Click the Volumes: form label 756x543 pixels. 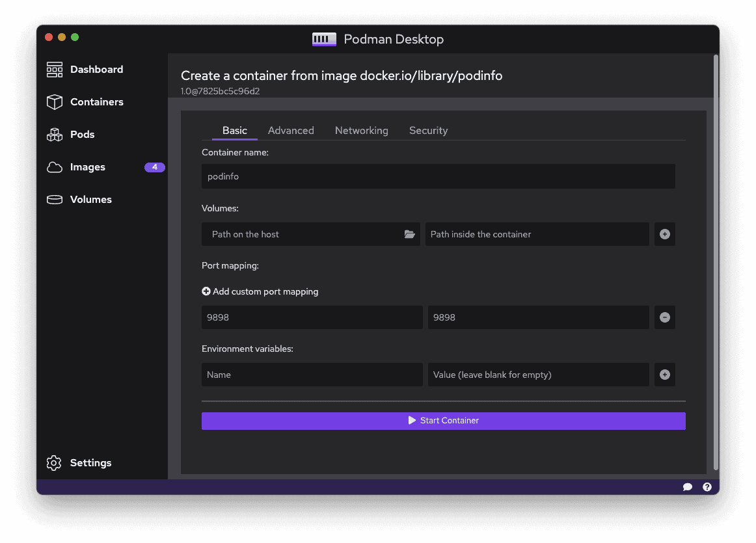220,208
